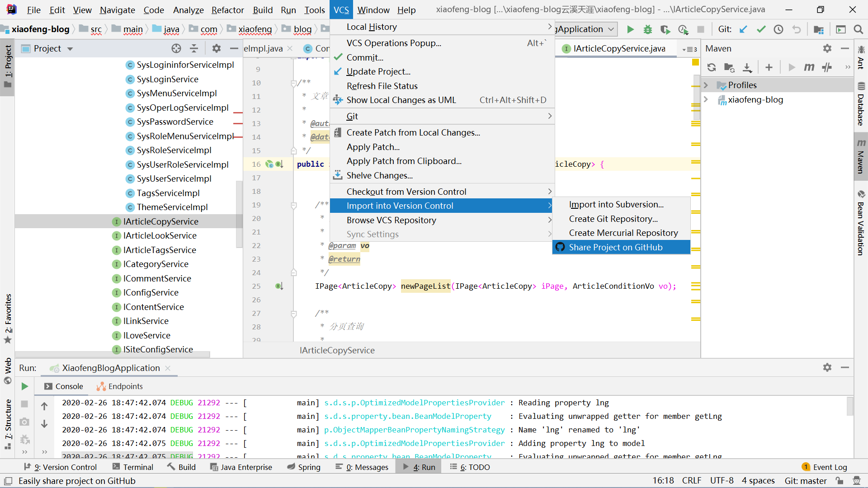Add Maven project plus icon

tap(769, 67)
